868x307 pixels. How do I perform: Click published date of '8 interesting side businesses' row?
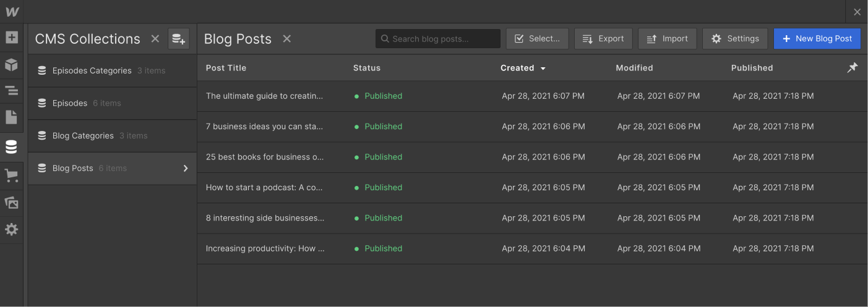pos(773,217)
